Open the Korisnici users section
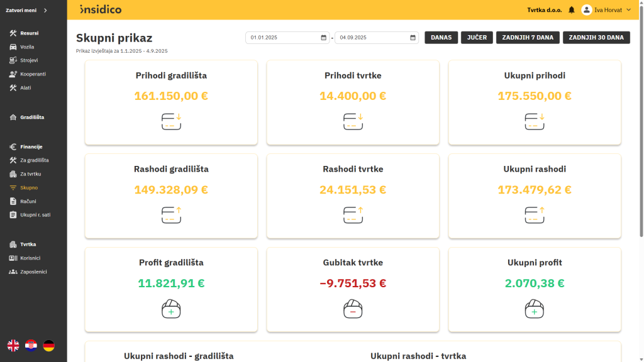The height and width of the screenshot is (362, 644). coord(14,258)
